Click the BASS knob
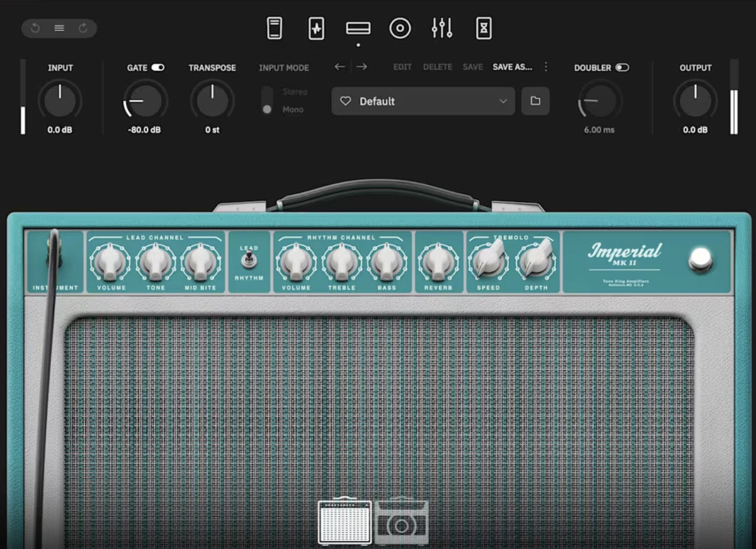The width and height of the screenshot is (756, 549). point(387,262)
